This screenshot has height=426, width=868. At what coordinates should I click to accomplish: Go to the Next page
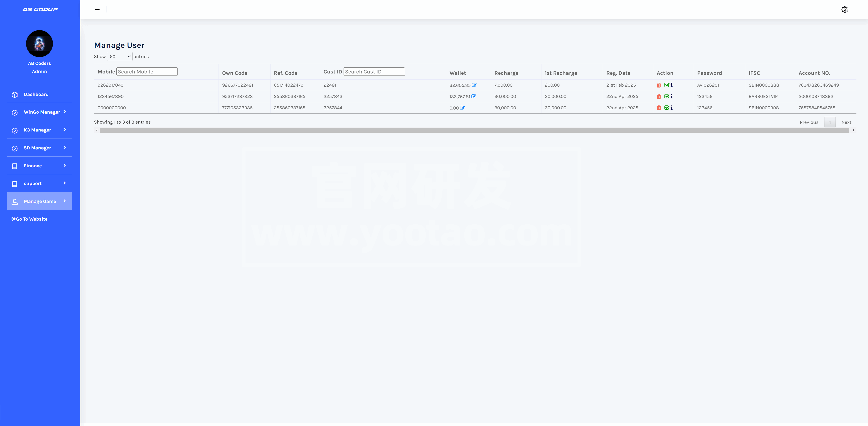846,122
